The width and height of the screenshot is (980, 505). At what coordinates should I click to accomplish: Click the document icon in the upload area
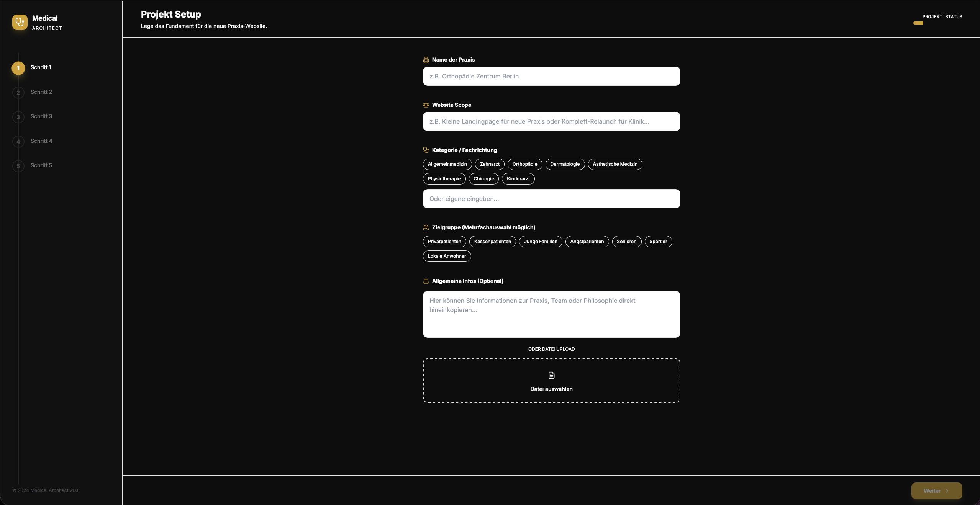[551, 375]
